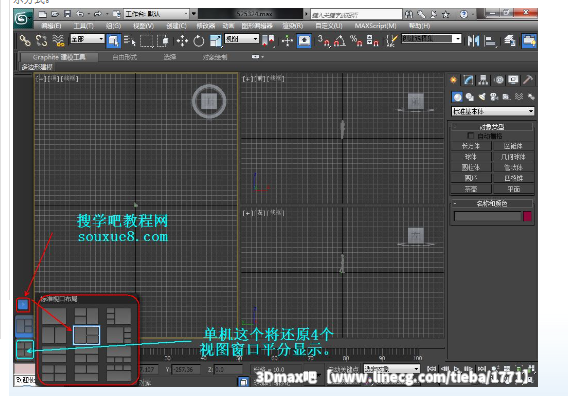The width and height of the screenshot is (568, 396).
Task: Toggle the 3D Snaps button
Action: [323, 41]
